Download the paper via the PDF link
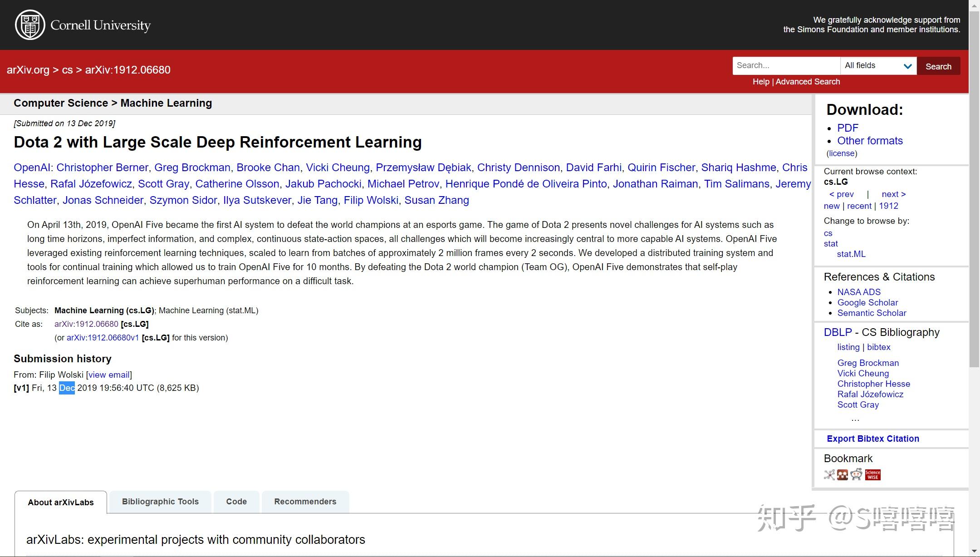The image size is (980, 557). [x=848, y=128]
